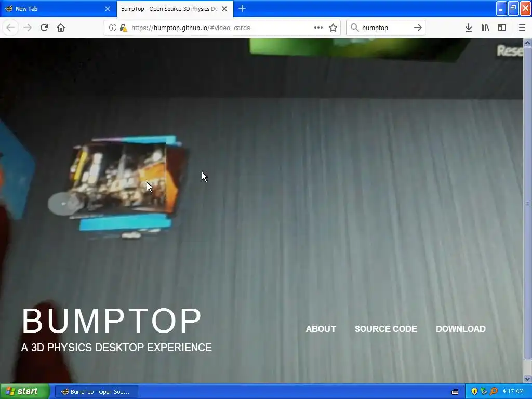
Task: Open page actions three-dot menu
Action: tap(318, 28)
